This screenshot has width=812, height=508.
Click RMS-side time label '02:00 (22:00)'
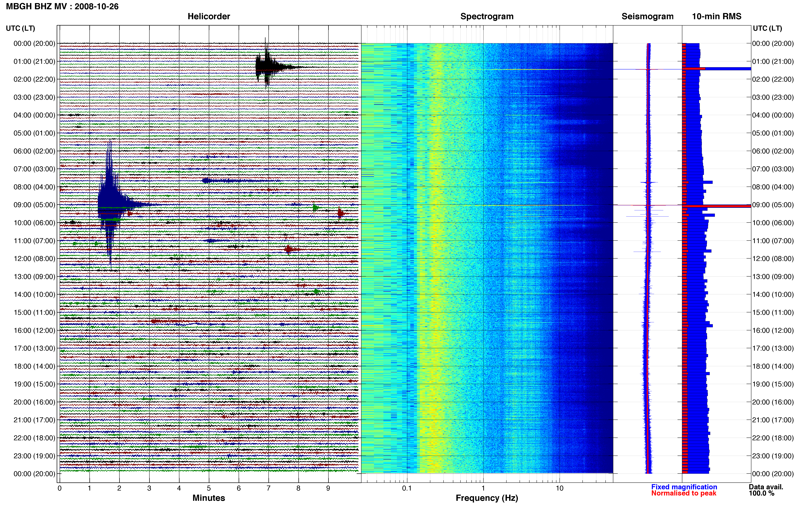[x=773, y=79]
